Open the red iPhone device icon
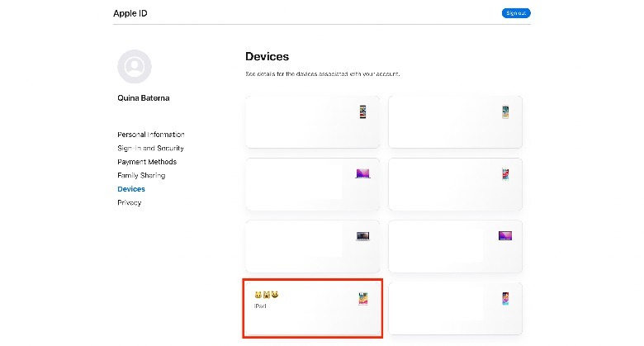Image resolution: width=644 pixels, height=346 pixels. click(x=505, y=174)
